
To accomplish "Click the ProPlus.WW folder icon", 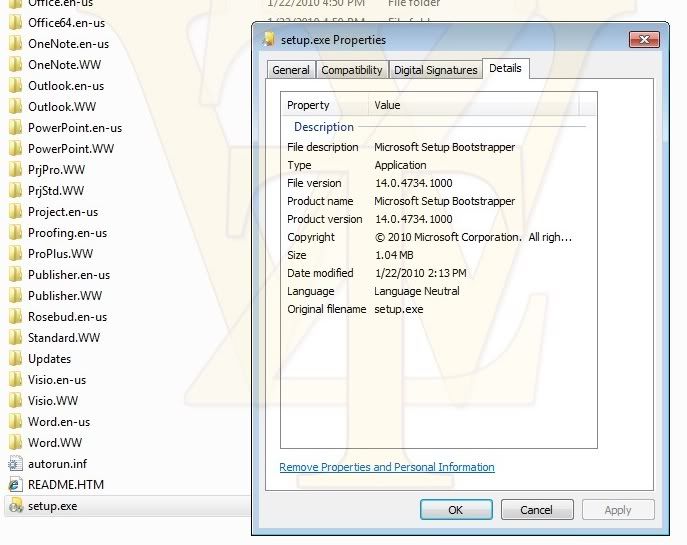I will [x=15, y=254].
